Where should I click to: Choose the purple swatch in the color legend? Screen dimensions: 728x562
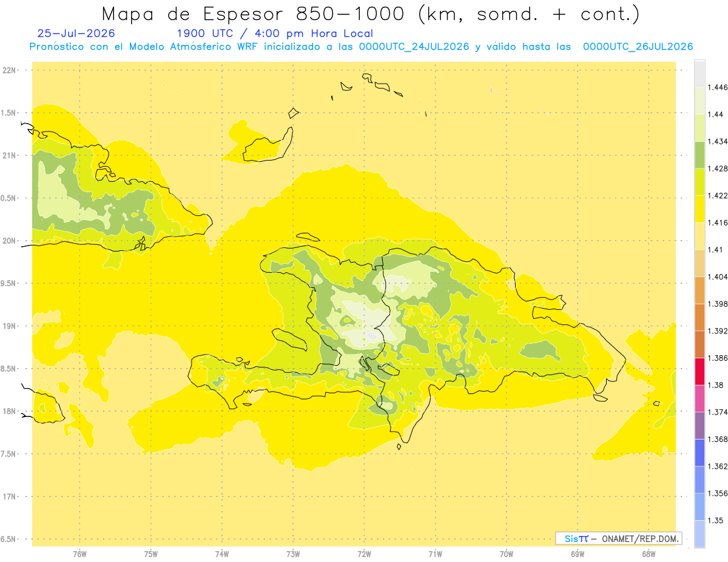pos(699,426)
